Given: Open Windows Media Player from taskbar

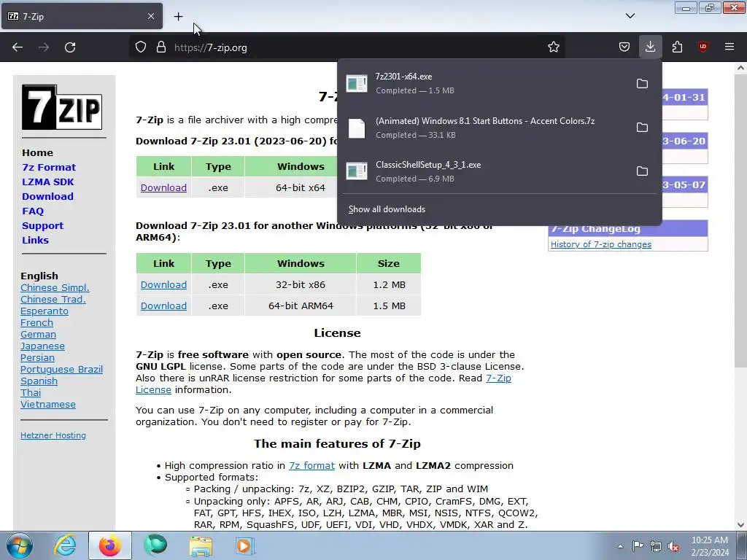Looking at the screenshot, I should pos(245,545).
